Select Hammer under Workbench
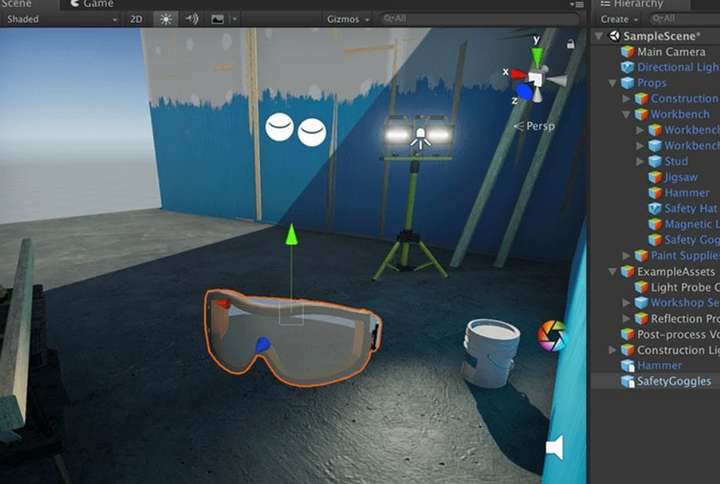This screenshot has width=720, height=484. [687, 193]
